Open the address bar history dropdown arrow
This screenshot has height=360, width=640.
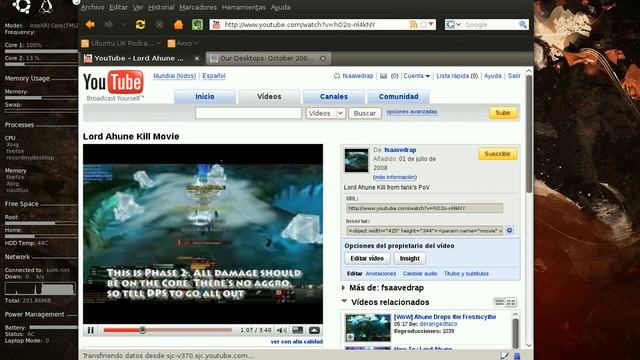[431, 24]
